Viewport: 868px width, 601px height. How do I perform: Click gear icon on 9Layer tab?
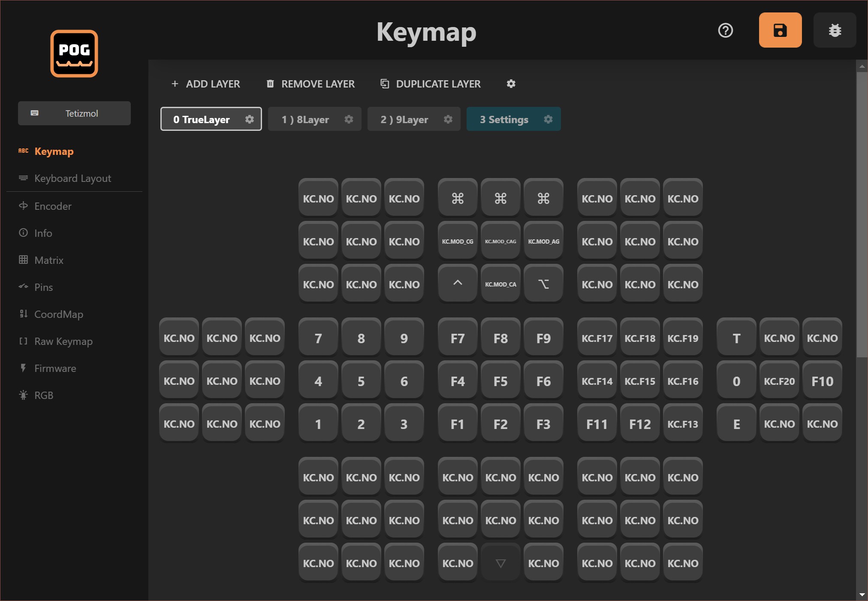[448, 119]
